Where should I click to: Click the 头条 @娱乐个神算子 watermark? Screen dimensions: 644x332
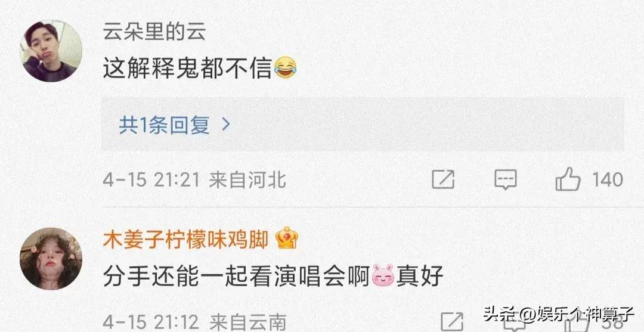tap(559, 315)
